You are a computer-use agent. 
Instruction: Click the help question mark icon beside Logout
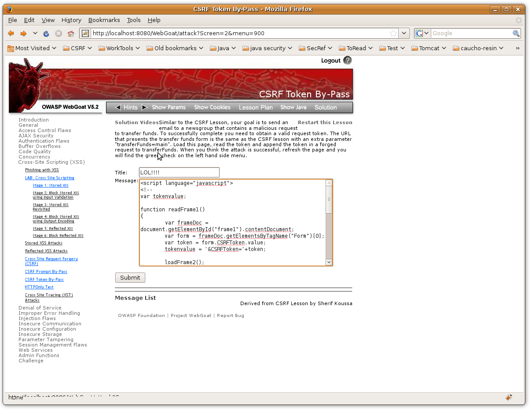click(348, 60)
